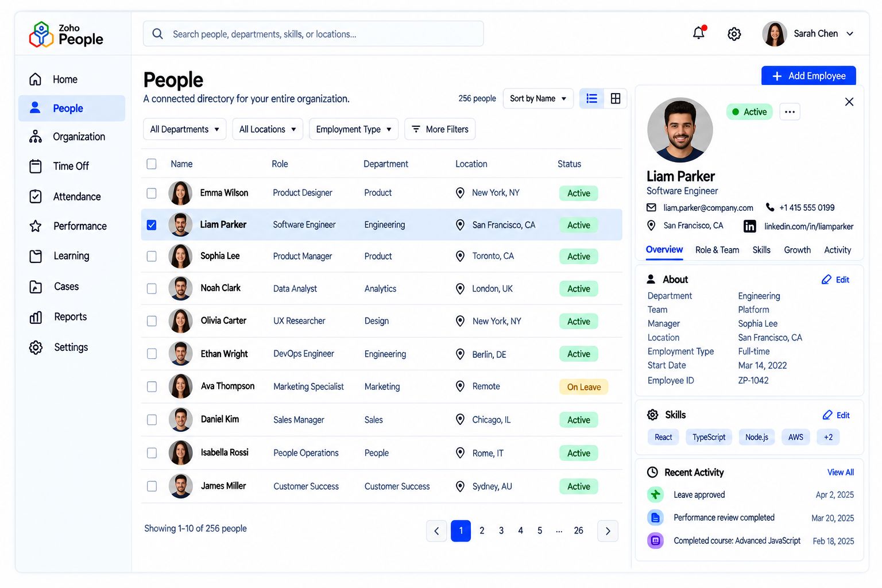Open More Filters

pyautogui.click(x=440, y=129)
